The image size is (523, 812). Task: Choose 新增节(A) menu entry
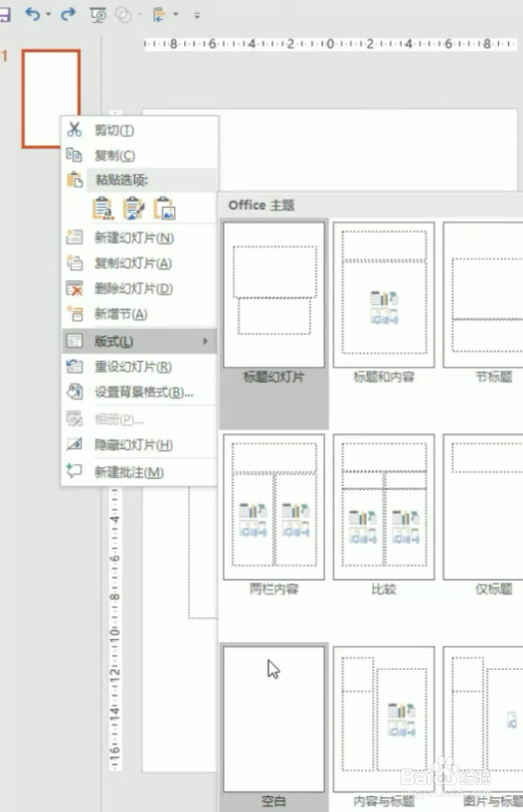[139, 314]
